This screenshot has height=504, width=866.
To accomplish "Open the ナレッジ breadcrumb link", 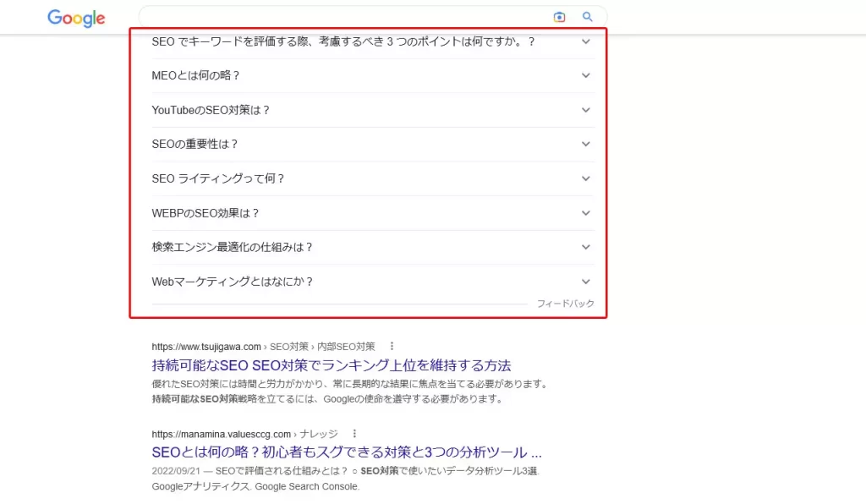I will coord(320,433).
